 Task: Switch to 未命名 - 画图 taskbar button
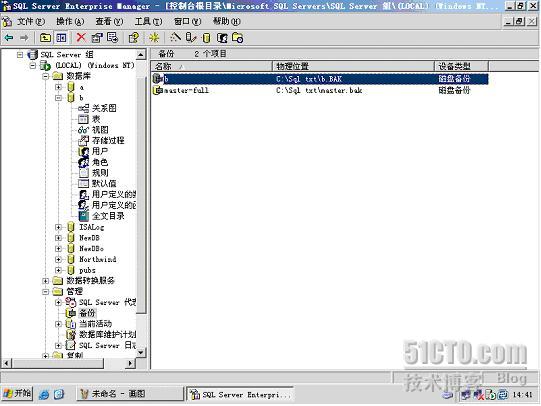coord(129,394)
